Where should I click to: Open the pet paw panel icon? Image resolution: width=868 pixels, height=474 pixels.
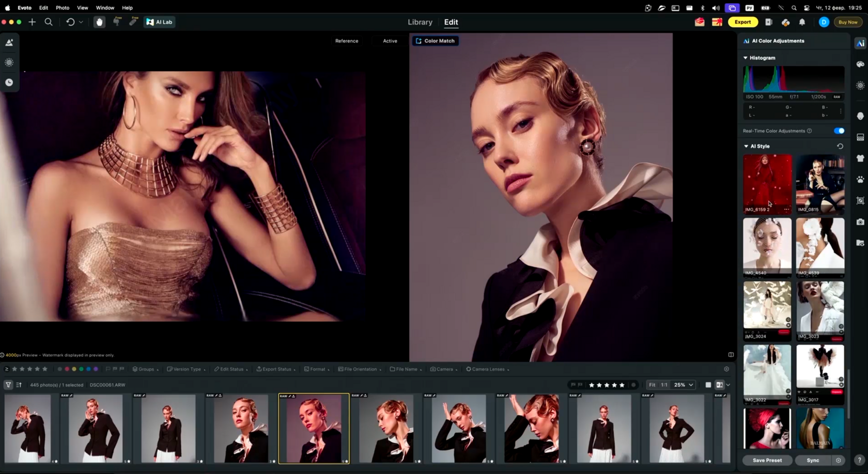pyautogui.click(x=860, y=180)
